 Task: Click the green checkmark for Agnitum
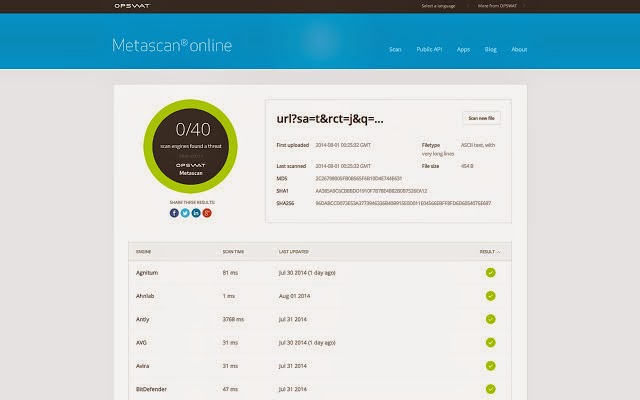[491, 272]
